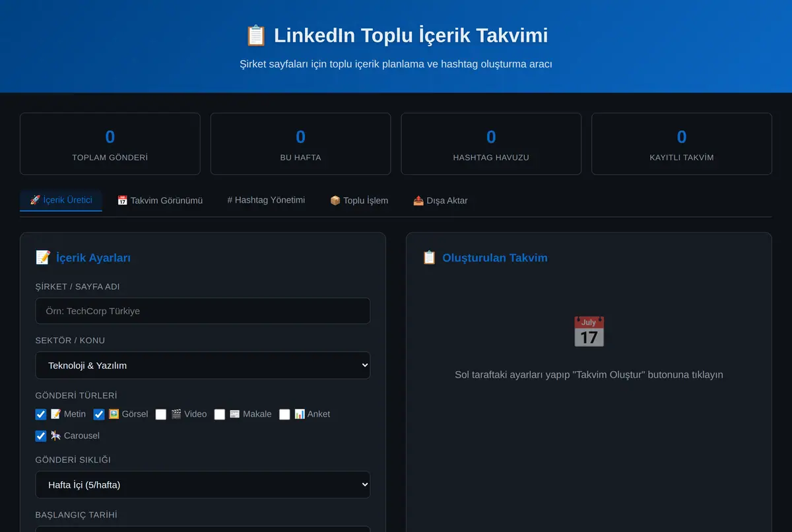The image size is (792, 532).
Task: Click the Kayıtlı Takvim stat card
Action: [682, 144]
